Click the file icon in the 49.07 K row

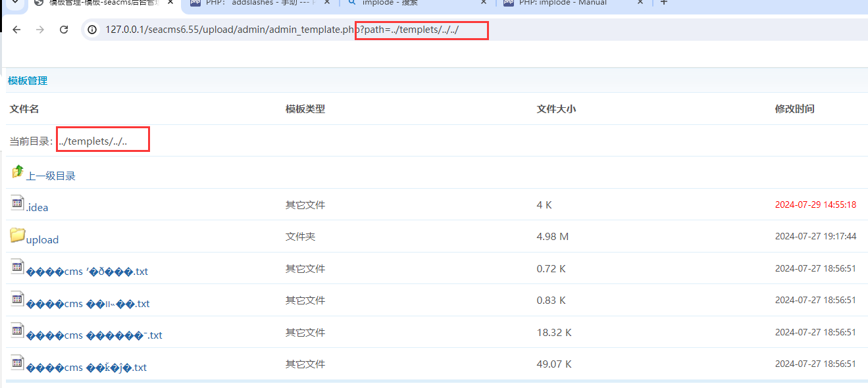18,362
